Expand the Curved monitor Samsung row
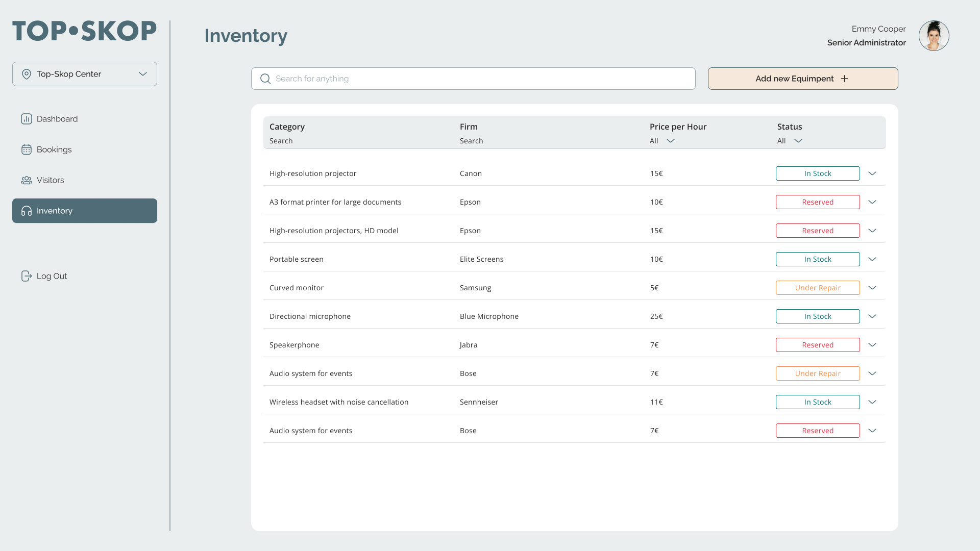 [x=872, y=288]
